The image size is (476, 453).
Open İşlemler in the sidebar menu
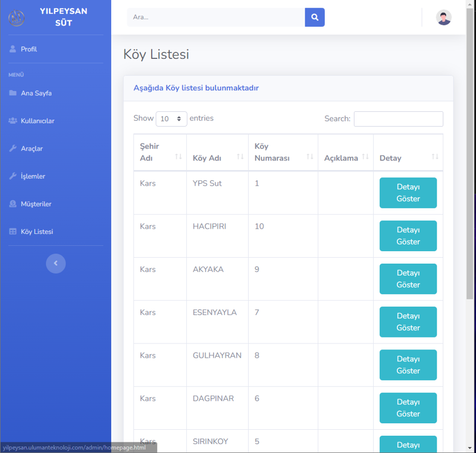coord(33,176)
